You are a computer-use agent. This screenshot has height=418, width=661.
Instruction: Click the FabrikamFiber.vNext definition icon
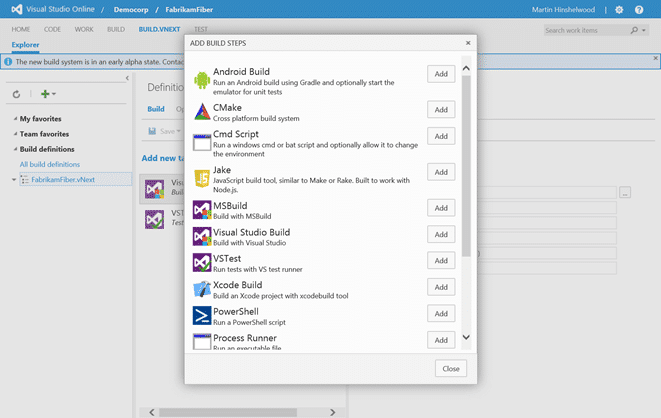[25, 180]
